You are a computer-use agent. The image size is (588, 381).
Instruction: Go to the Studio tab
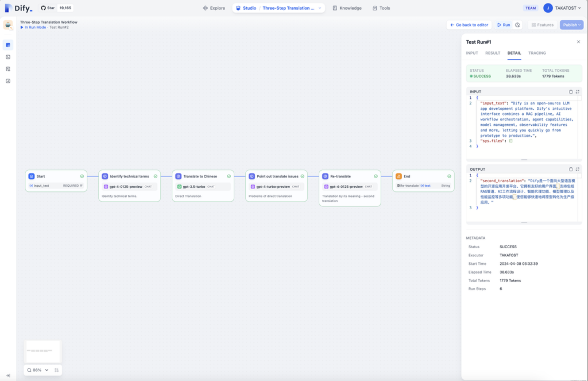tap(246, 8)
